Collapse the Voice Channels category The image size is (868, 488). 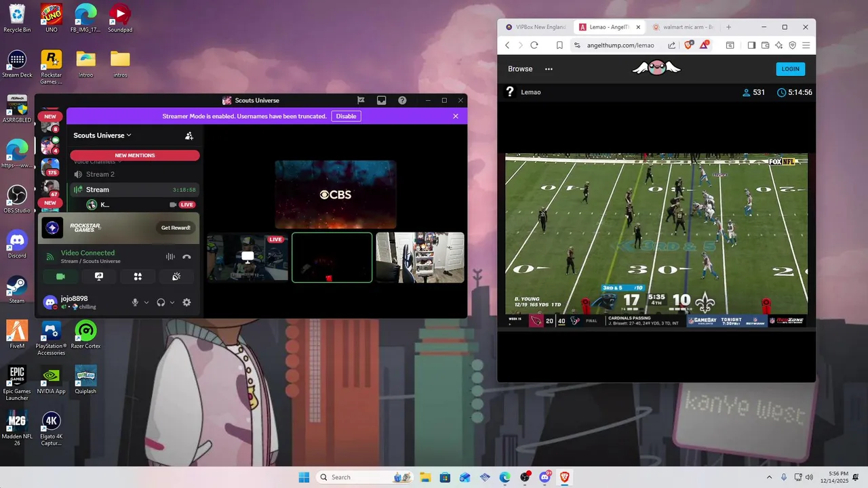point(97,162)
